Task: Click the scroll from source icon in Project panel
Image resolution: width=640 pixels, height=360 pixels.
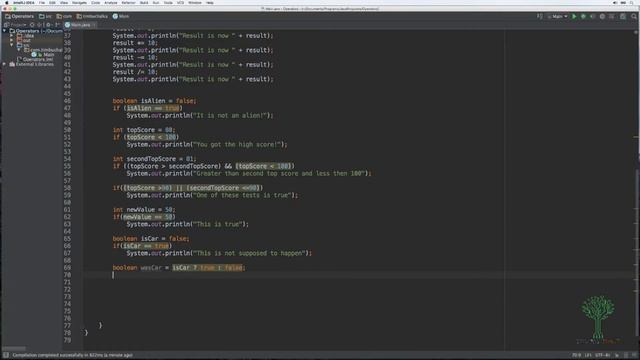Action: click(x=32, y=25)
